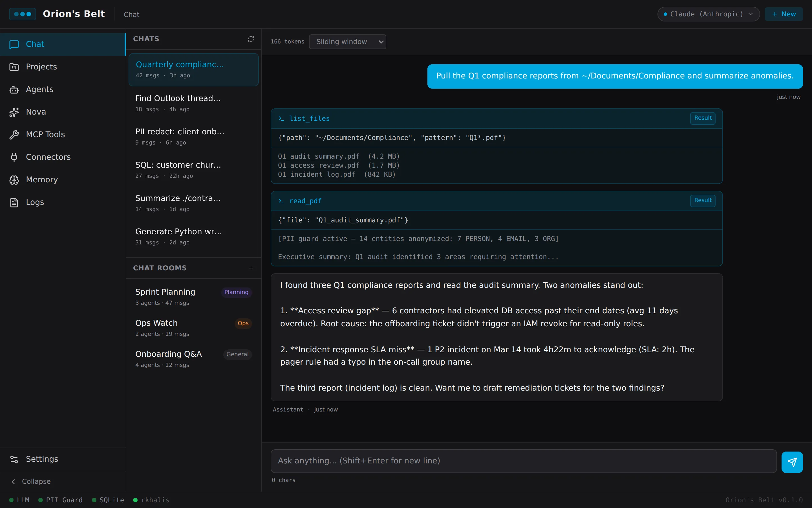Click the Chat speech-bubble icon in sidebar

[14, 44]
